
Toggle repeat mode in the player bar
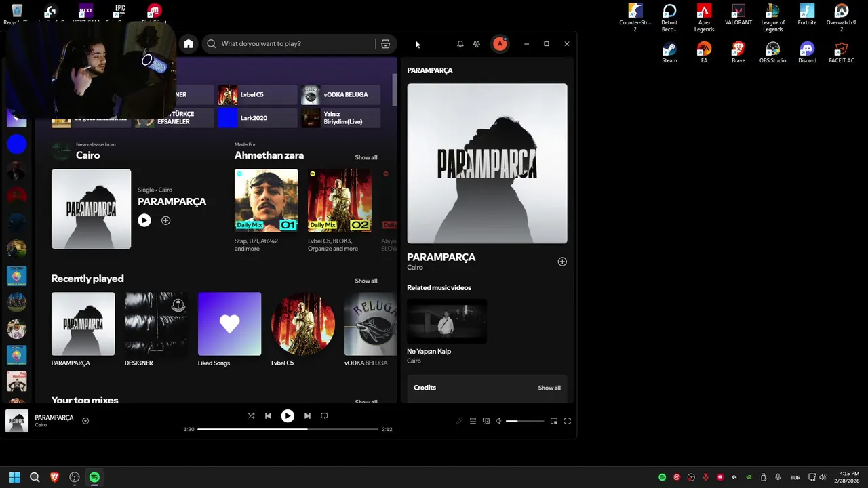click(x=324, y=415)
